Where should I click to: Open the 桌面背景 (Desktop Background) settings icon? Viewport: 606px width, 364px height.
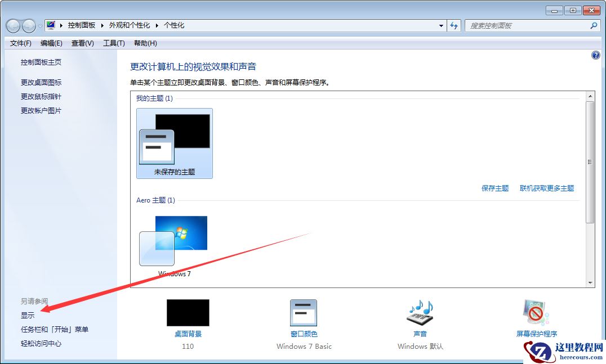(188, 313)
